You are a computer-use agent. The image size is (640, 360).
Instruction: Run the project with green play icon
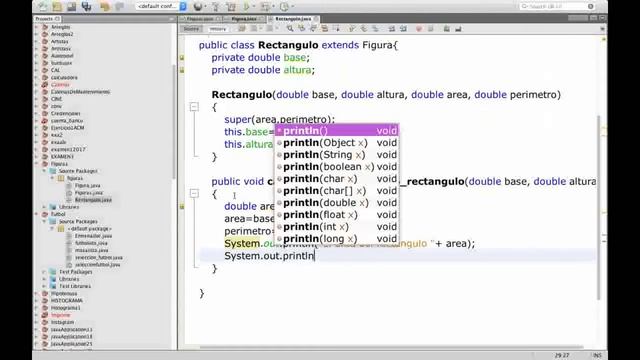pos(246,7)
